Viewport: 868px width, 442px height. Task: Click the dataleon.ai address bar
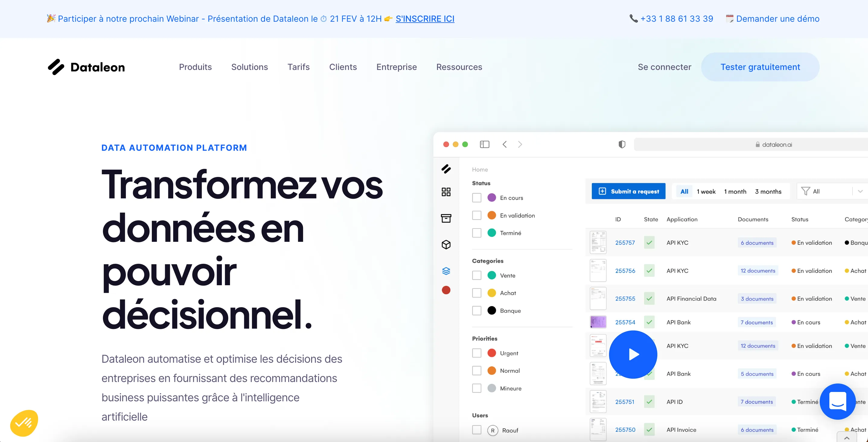pos(751,144)
